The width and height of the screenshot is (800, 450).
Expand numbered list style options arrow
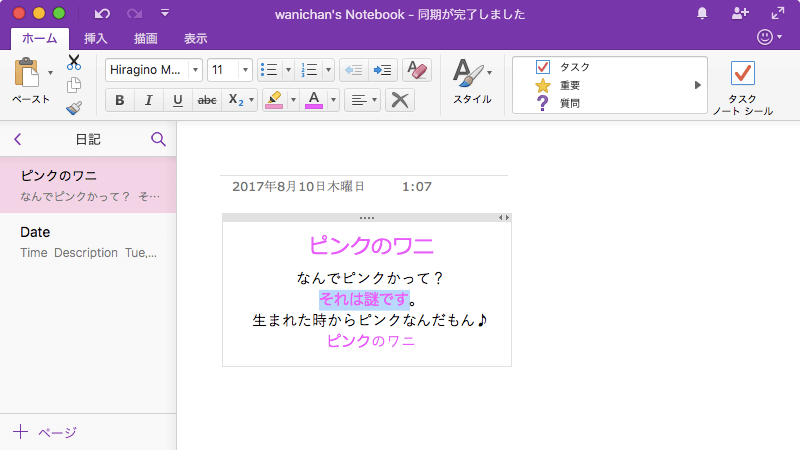click(x=328, y=70)
